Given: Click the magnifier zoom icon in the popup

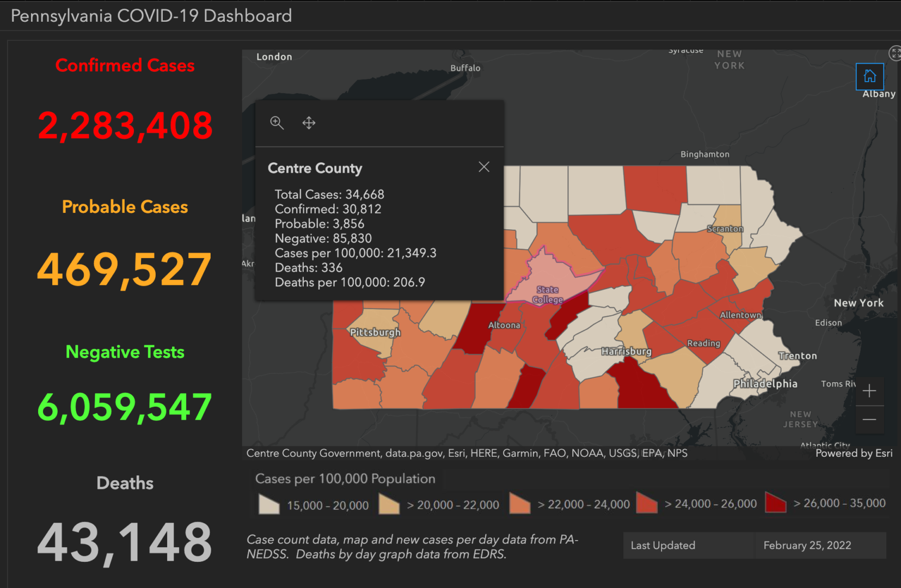Looking at the screenshot, I should click(277, 122).
